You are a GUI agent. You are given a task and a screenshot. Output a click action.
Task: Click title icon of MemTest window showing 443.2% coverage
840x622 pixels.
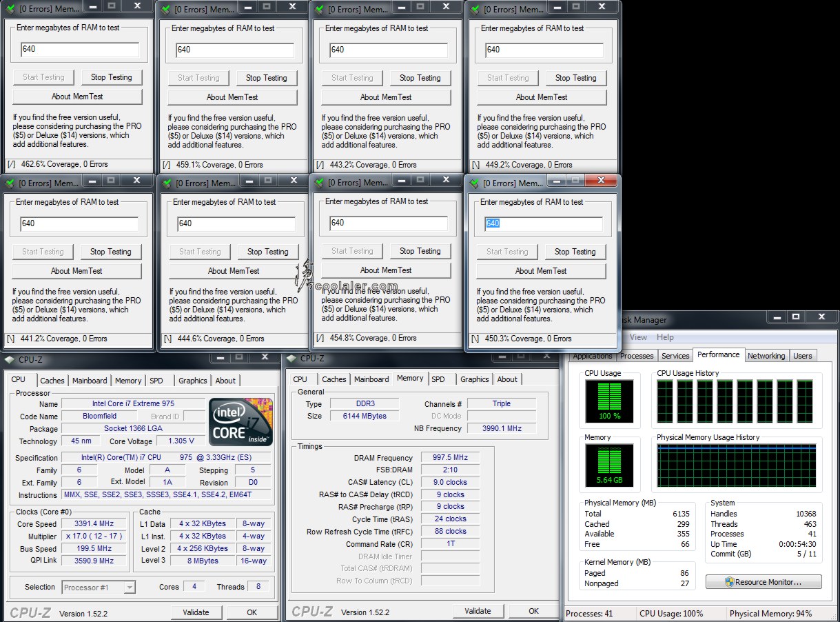pos(320,10)
